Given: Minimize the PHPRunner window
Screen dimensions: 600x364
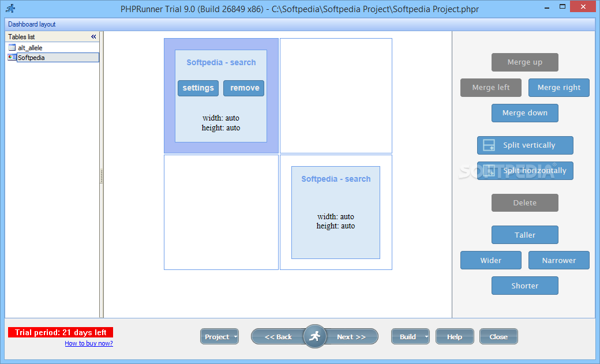Looking at the screenshot, I should [547, 7].
